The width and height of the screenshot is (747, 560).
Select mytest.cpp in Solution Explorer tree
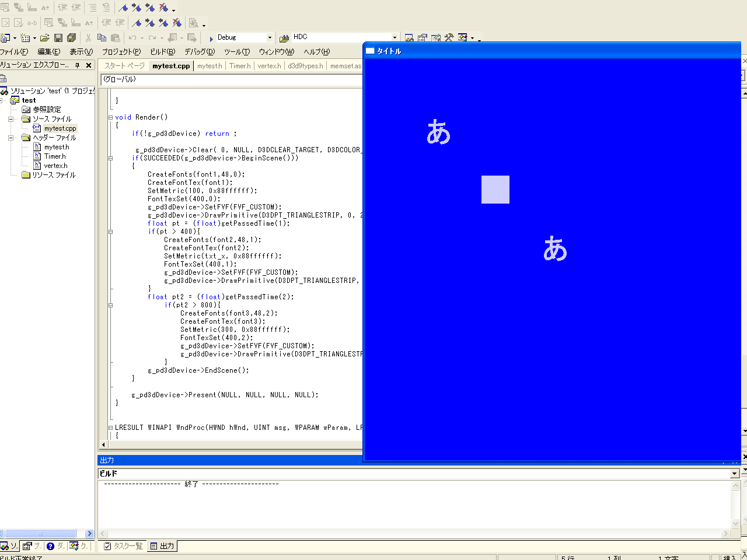pyautogui.click(x=60, y=128)
